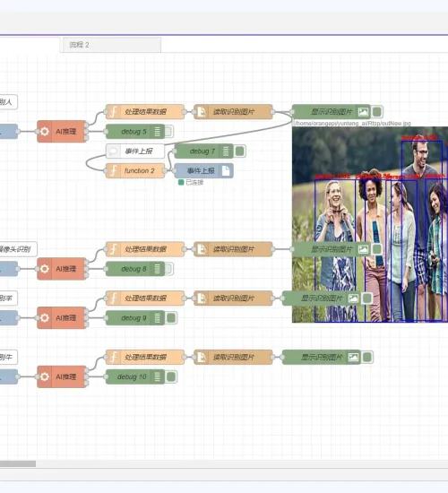The image size is (448, 493).
Task: Select AI推理 node label next to debug 8
Action: point(66,269)
